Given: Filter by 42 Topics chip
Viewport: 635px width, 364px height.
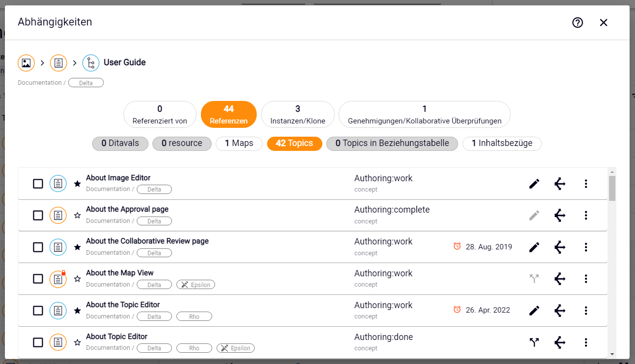Looking at the screenshot, I should (x=294, y=144).
